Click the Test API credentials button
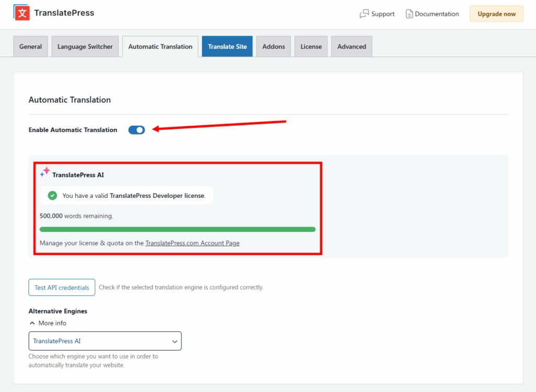The height and width of the screenshot is (392, 536). (62, 288)
